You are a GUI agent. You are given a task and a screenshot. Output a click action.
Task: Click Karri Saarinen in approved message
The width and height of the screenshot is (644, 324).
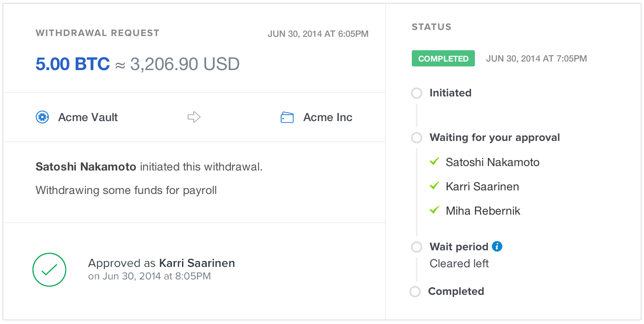[197, 263]
